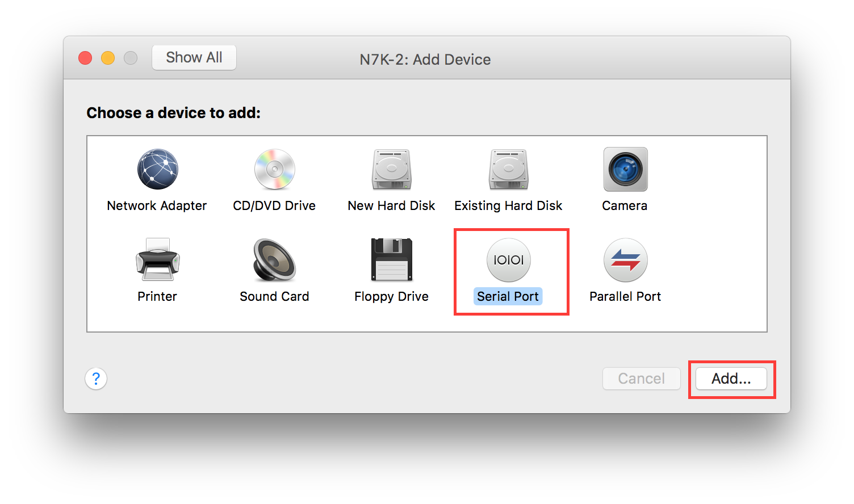Click the "Network Adapter" label
854x504 pixels.
[x=157, y=205]
